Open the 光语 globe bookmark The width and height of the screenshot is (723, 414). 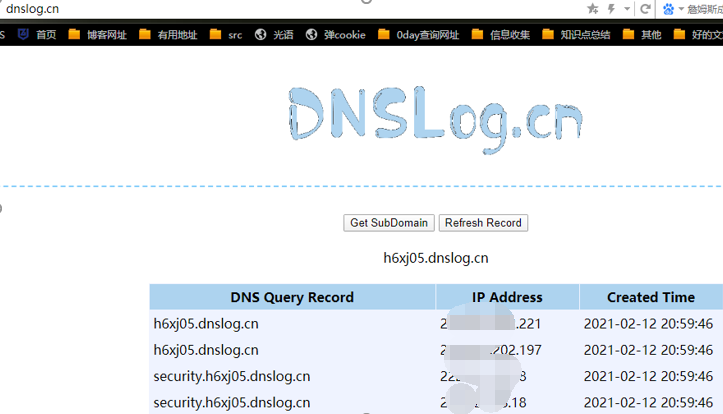[x=274, y=35]
